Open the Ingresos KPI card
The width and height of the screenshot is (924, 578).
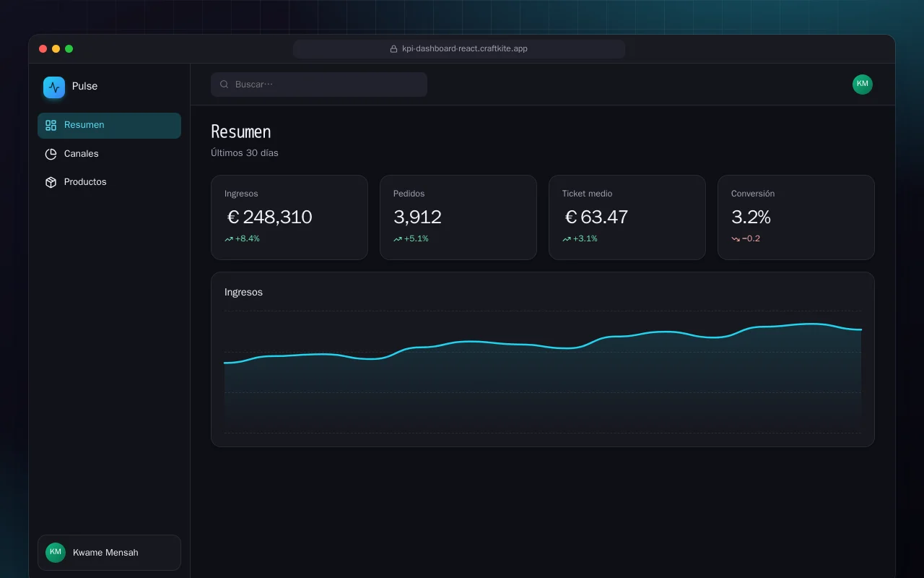(x=289, y=217)
